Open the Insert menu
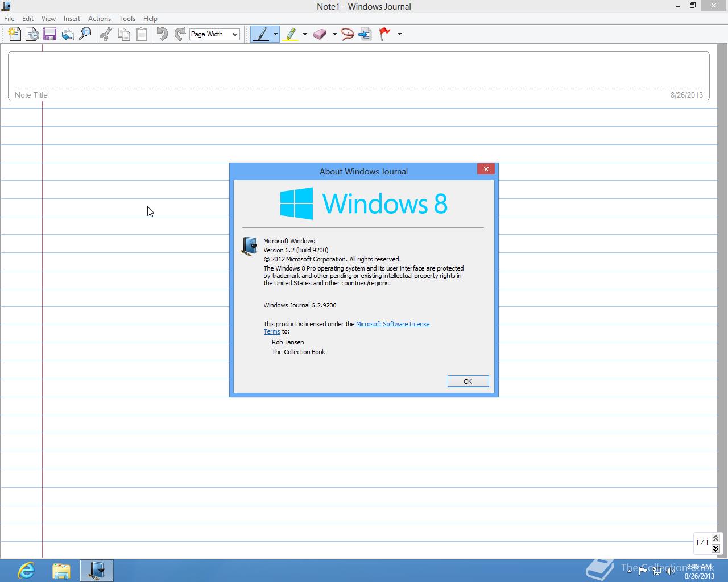 point(72,18)
